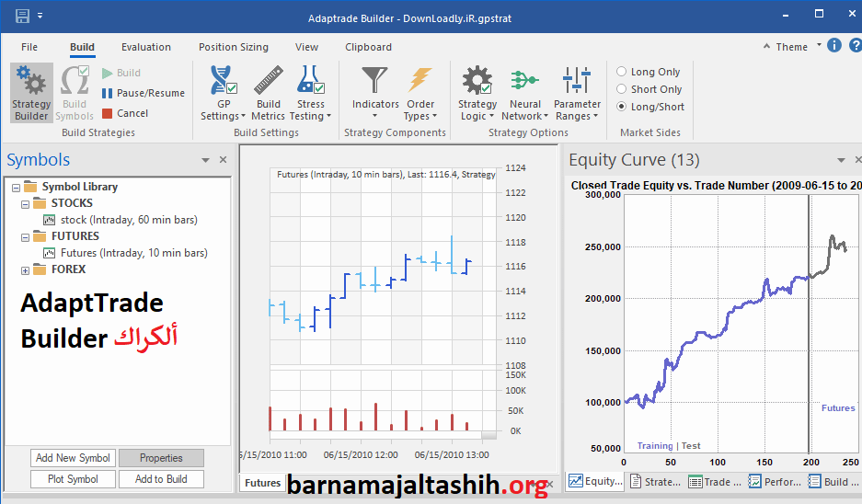Open the Strategy Builder tool
Image resolution: width=862 pixels, height=504 pixels.
click(x=31, y=92)
